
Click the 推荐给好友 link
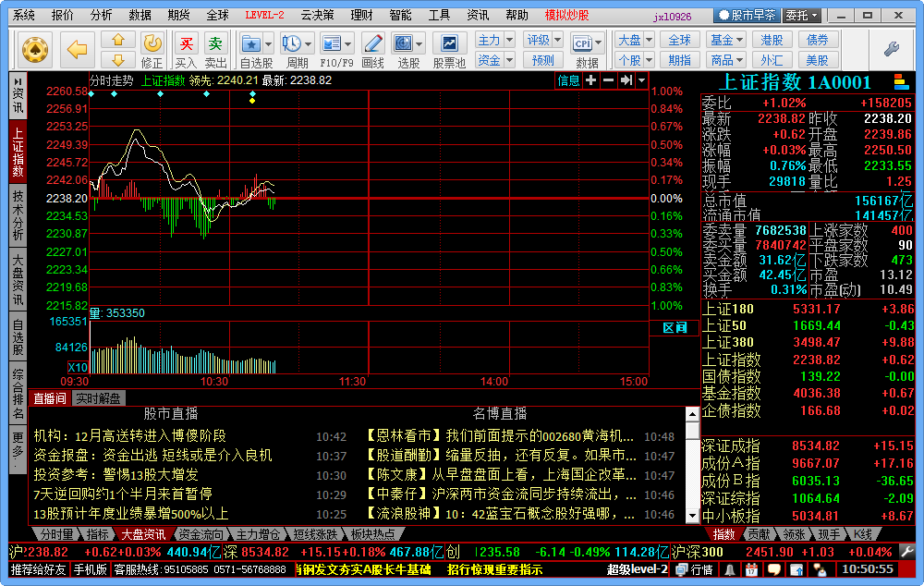(x=38, y=569)
